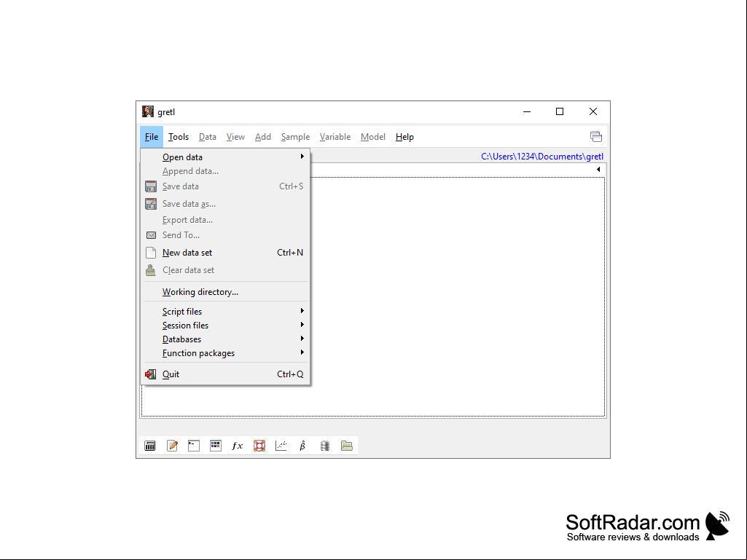Expand the Open data submenu arrow
The image size is (747, 560).
[302, 156]
